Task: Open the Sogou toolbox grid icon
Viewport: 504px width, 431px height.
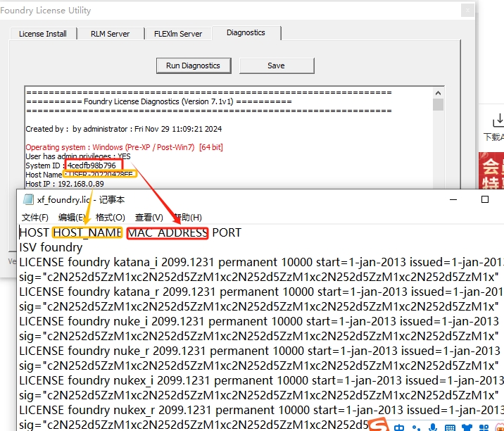Action: click(x=483, y=427)
